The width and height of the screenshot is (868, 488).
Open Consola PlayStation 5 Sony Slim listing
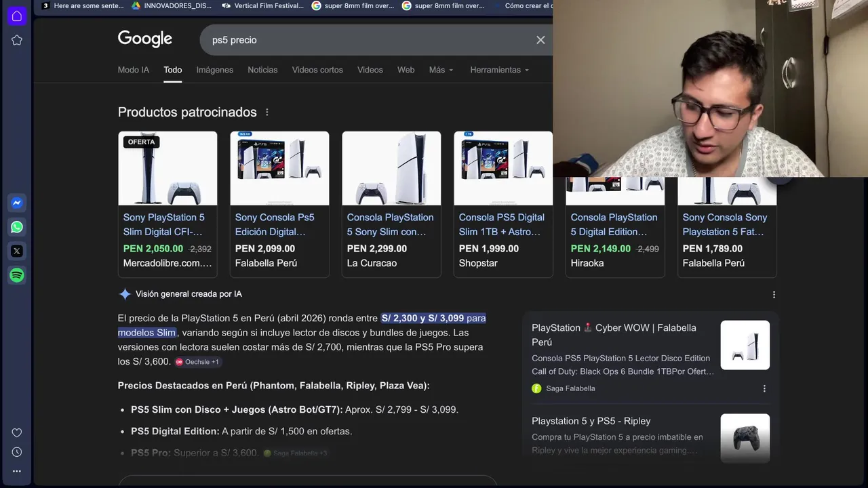[390, 224]
